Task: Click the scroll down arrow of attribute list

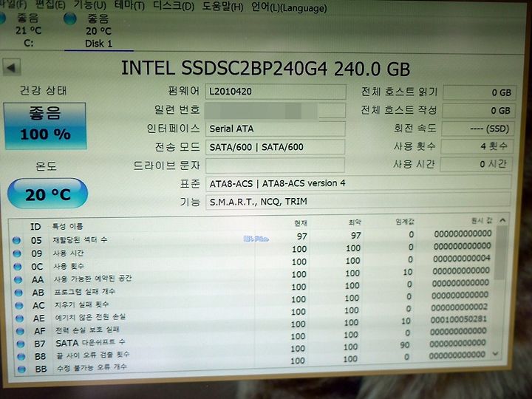Action: click(495, 353)
